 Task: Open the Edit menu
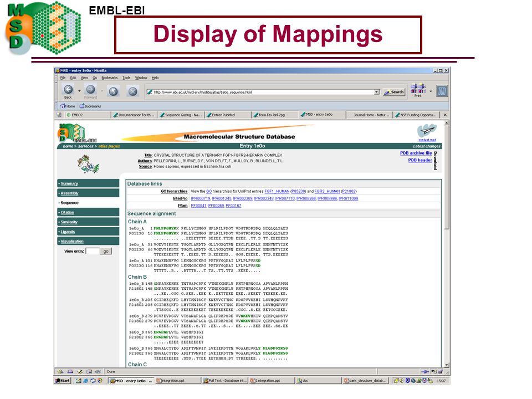[73, 78]
